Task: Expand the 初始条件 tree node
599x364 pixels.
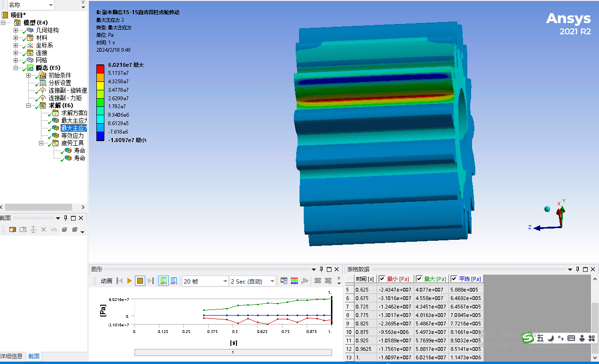Action: 28,75
